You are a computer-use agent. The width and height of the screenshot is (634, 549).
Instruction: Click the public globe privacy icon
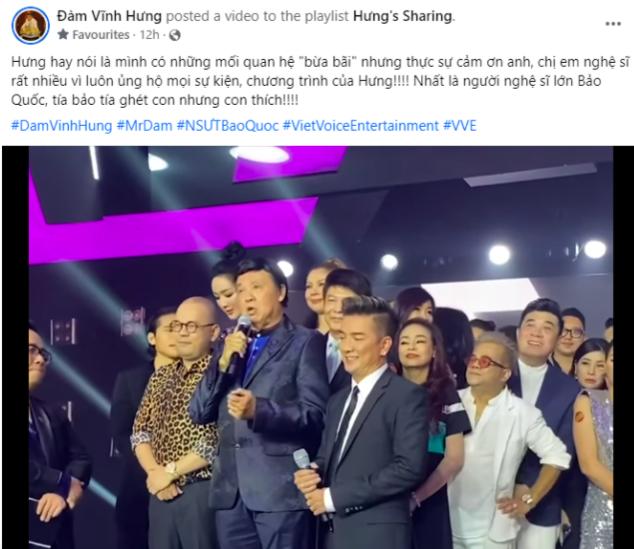[174, 36]
